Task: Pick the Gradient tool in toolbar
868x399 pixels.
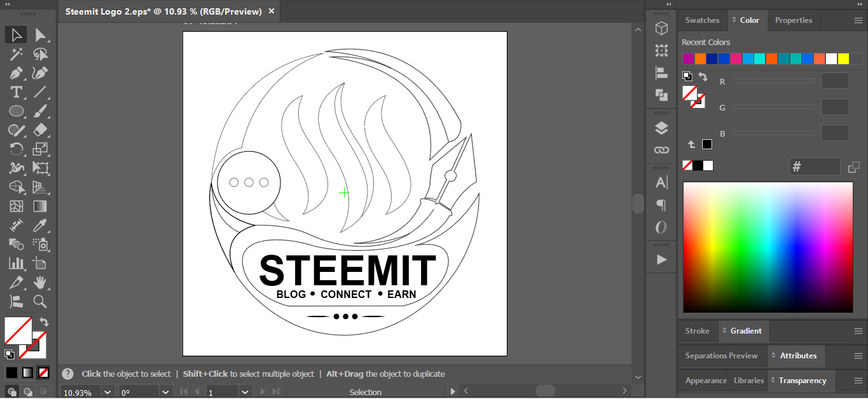Action: (x=40, y=206)
